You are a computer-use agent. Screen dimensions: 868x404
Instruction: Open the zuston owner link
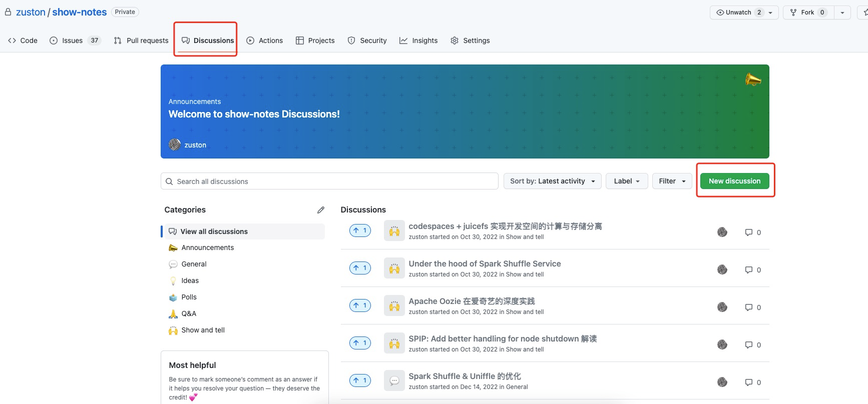31,12
